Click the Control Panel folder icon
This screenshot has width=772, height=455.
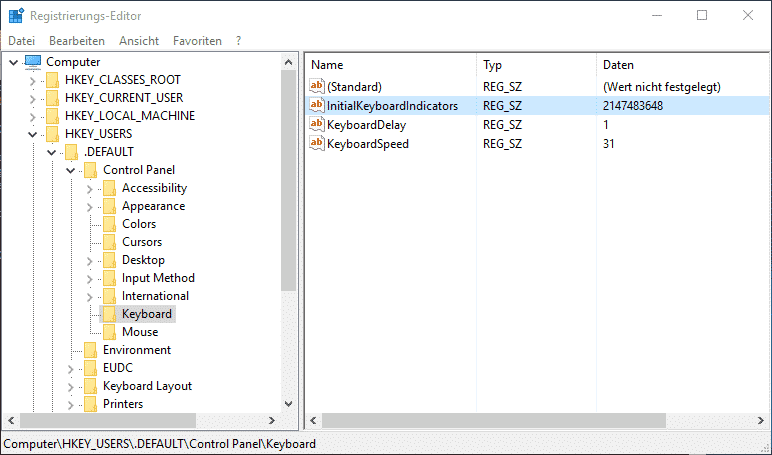click(x=91, y=170)
